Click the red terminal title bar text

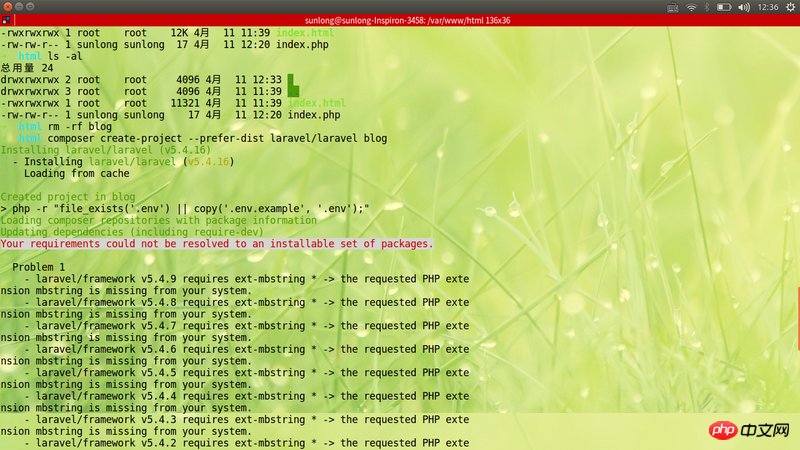click(408, 20)
